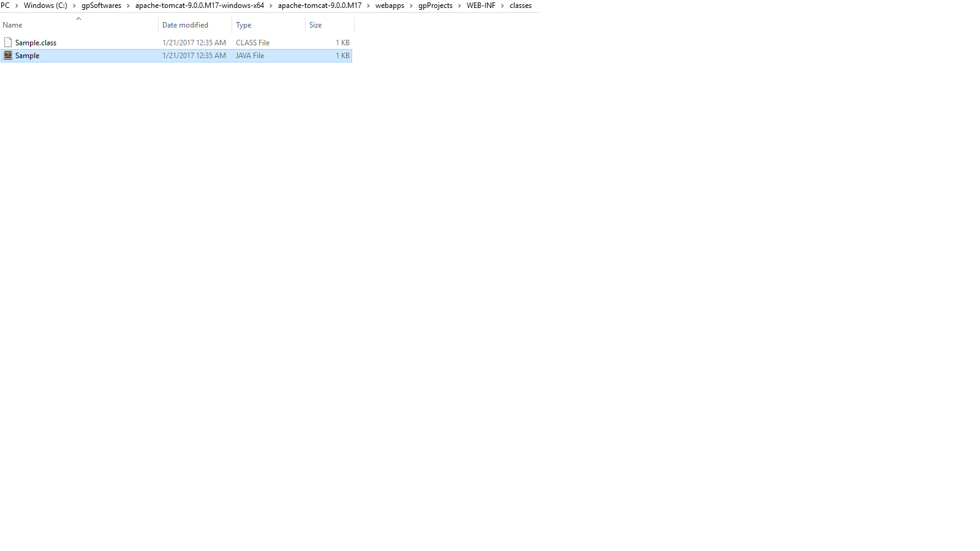This screenshot has width=980, height=551.
Task: Jump to webapps folder in address path
Action: 390,6
